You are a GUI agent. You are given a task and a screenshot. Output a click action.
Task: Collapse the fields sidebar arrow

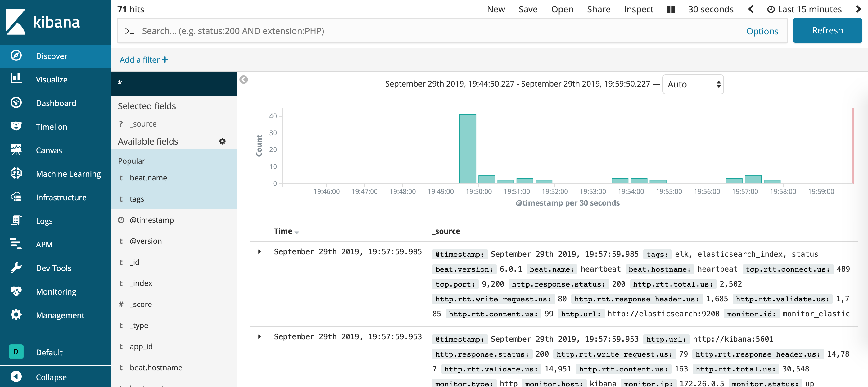click(x=244, y=80)
